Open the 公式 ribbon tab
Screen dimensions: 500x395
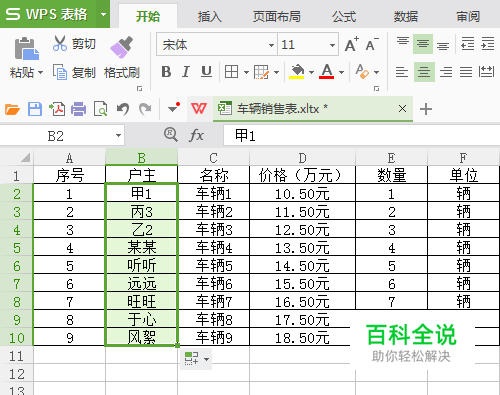(344, 16)
